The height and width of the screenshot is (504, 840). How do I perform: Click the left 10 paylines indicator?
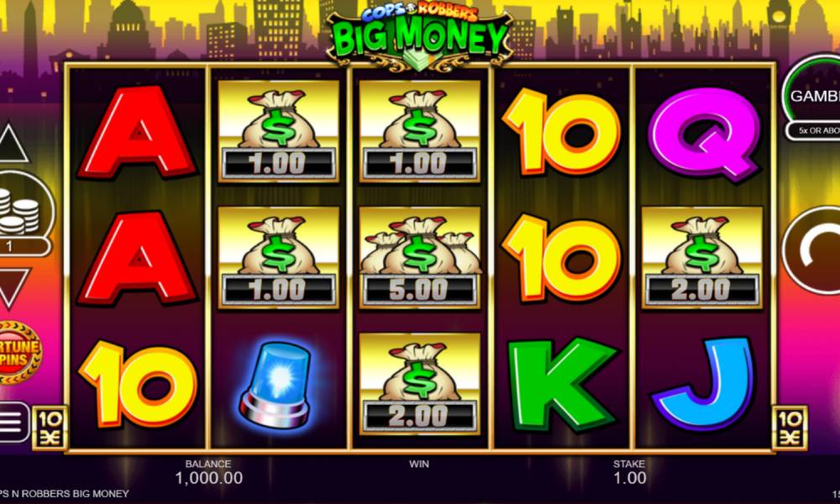[50, 428]
